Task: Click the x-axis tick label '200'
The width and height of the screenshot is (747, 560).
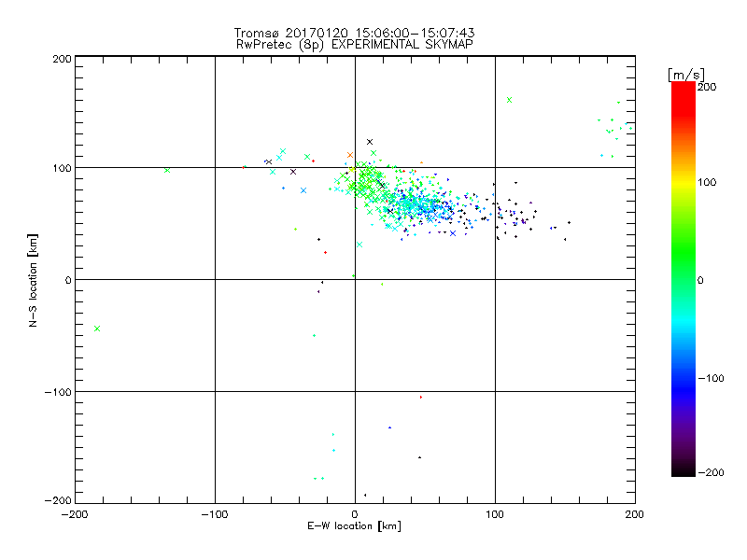Action: (x=635, y=514)
